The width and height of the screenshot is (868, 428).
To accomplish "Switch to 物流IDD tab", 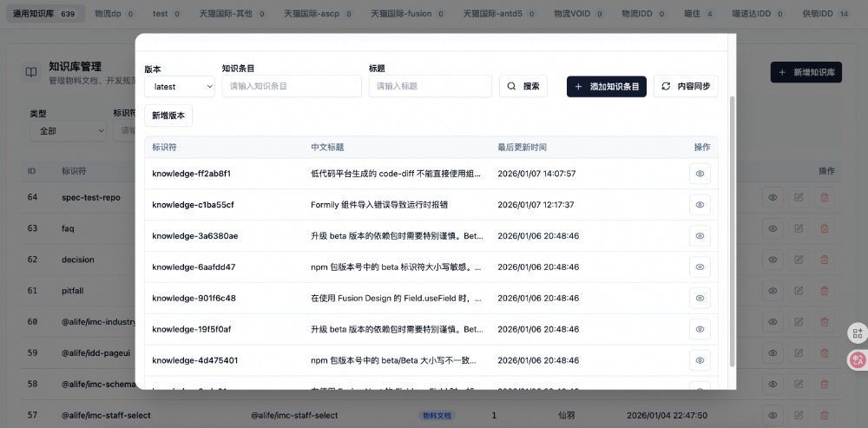I will (643, 13).
